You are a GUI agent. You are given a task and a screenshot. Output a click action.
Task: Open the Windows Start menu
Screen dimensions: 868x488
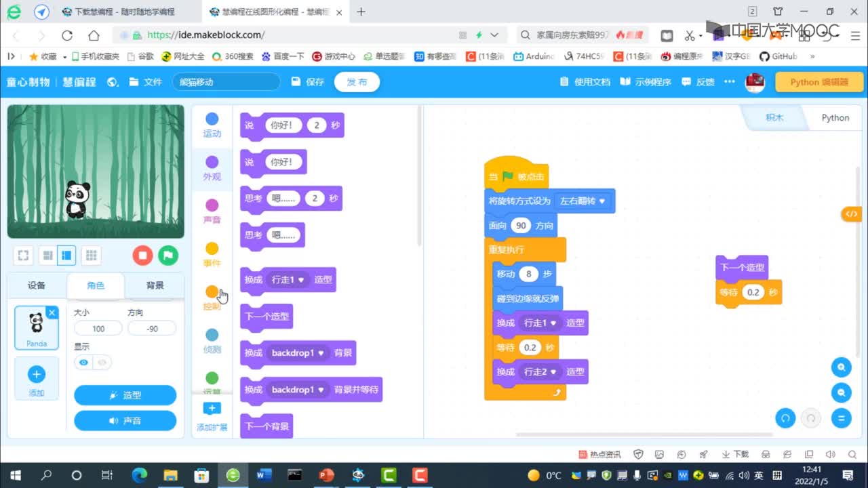coord(15,474)
